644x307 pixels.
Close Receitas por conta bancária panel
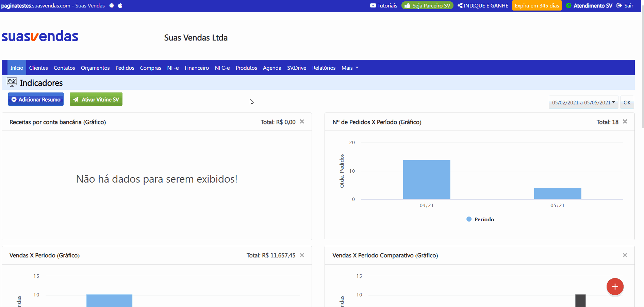tap(302, 121)
